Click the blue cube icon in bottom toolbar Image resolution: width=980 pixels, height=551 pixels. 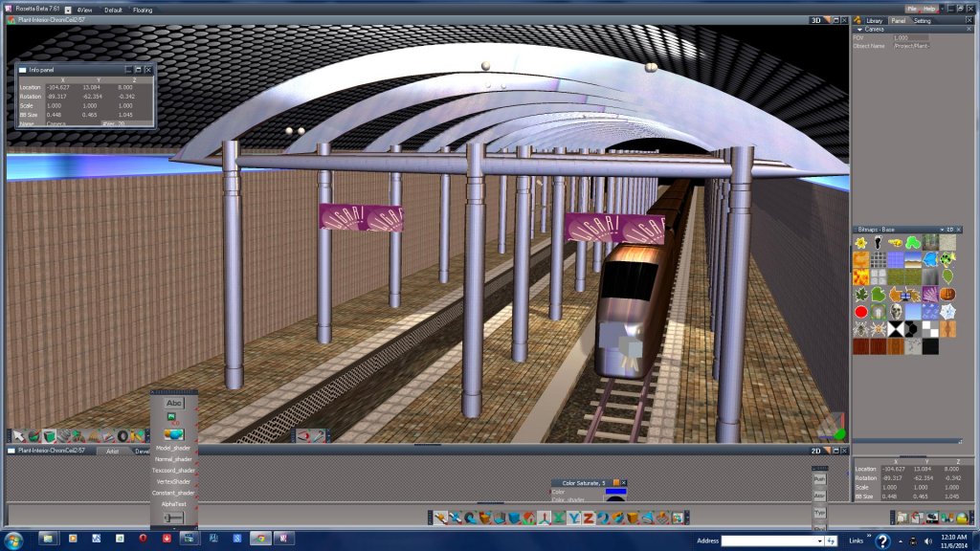coord(514,518)
